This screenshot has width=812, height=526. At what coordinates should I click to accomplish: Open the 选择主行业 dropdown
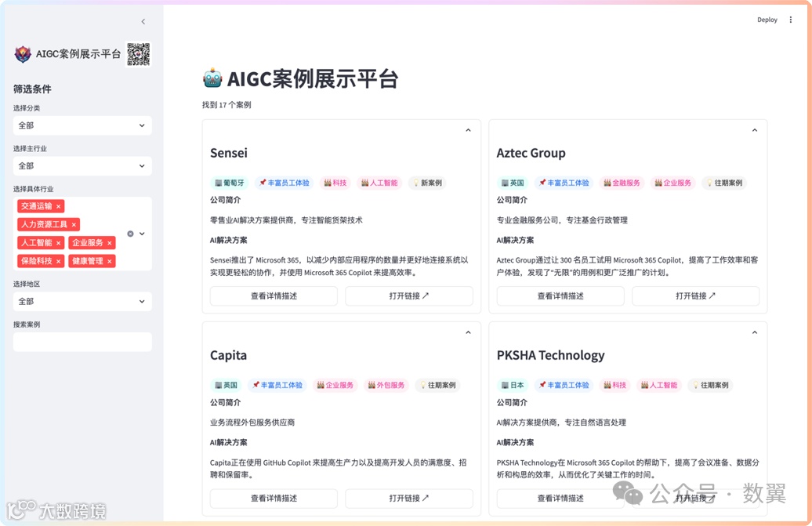pyautogui.click(x=82, y=165)
